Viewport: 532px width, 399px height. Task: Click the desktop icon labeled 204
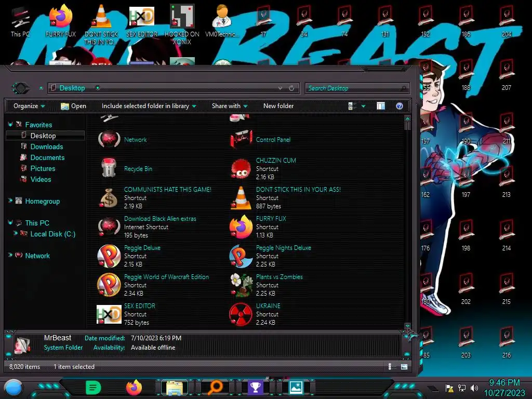[x=507, y=20]
